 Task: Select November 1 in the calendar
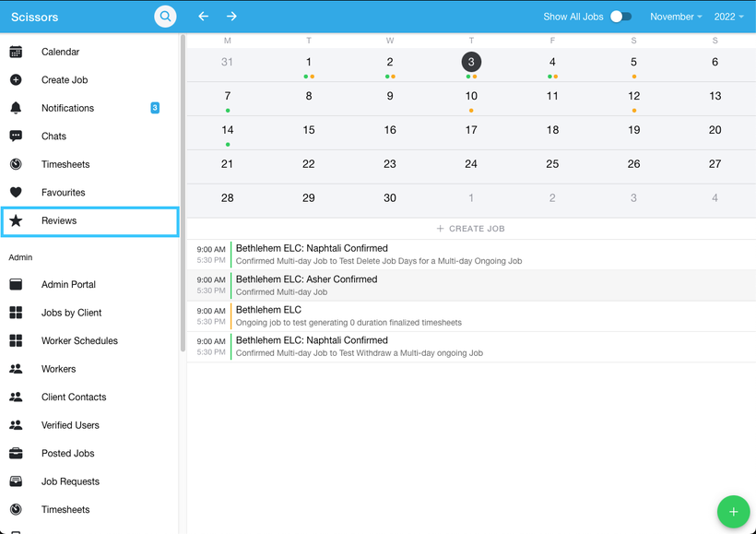coord(309,62)
